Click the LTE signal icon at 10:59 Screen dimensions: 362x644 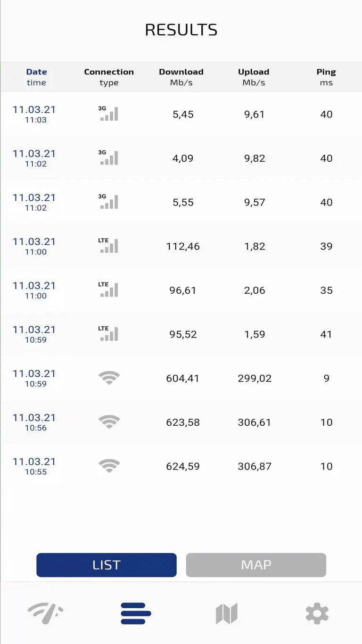pyautogui.click(x=109, y=334)
